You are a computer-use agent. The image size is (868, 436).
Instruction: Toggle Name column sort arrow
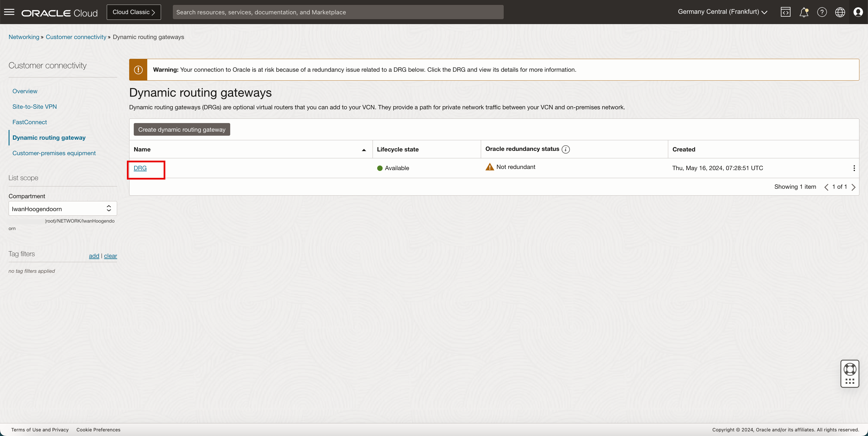[364, 150]
